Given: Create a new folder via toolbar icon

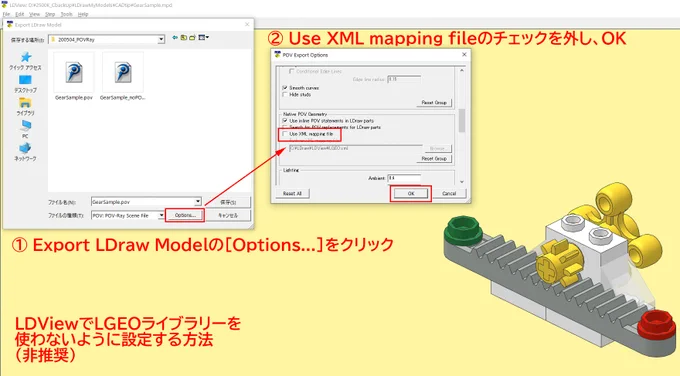Looking at the screenshot, I should [192, 38].
